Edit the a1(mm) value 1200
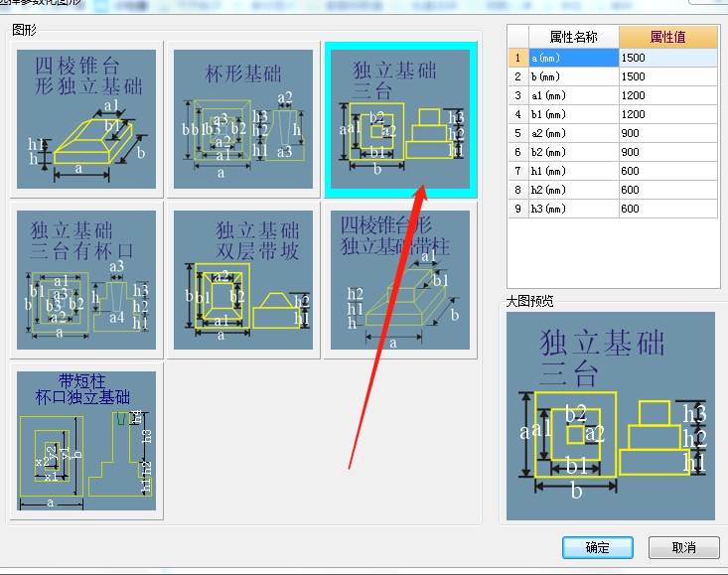The image size is (728, 575). click(668, 95)
